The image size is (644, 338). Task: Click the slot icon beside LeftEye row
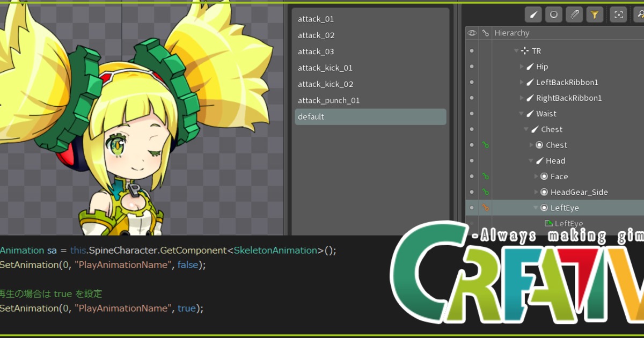pos(544,208)
